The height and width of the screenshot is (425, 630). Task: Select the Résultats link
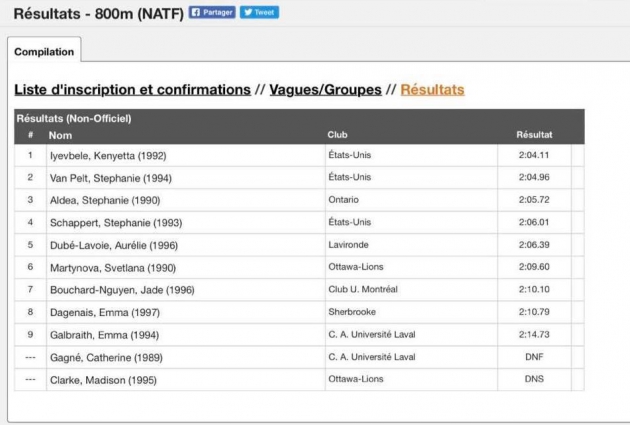click(x=432, y=90)
